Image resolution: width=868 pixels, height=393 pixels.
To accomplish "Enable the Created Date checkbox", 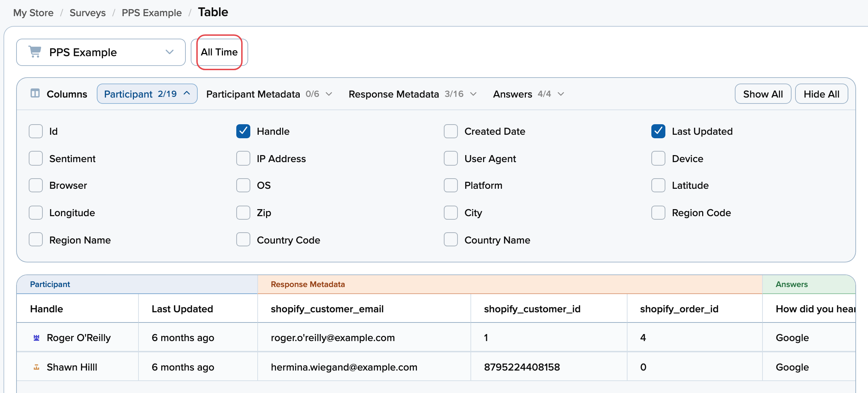I will coord(451,131).
